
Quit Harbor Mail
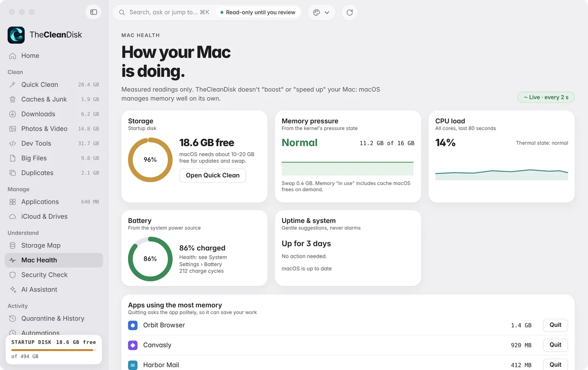click(555, 364)
